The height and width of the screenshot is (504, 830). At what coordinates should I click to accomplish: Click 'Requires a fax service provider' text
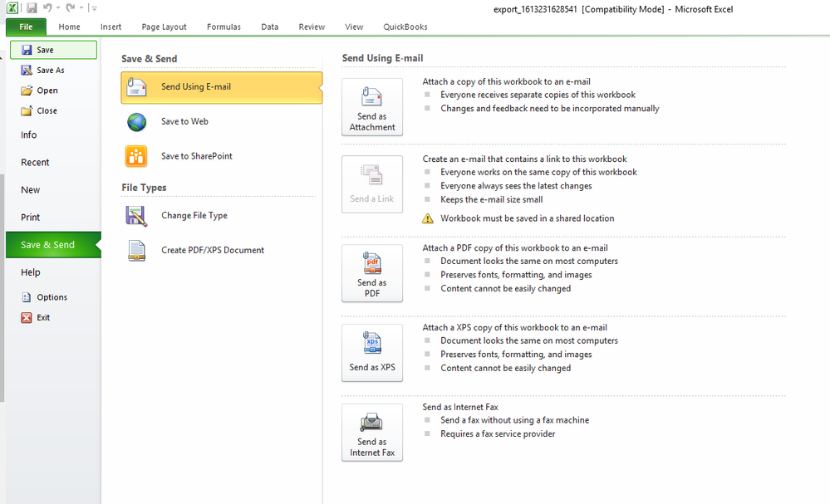498,434
